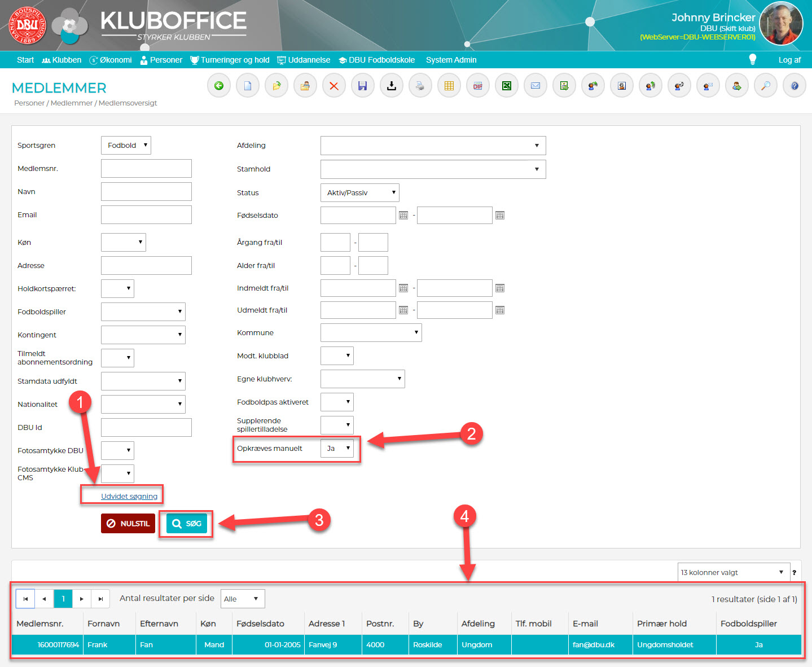Select page 1 in the pager

(63, 599)
